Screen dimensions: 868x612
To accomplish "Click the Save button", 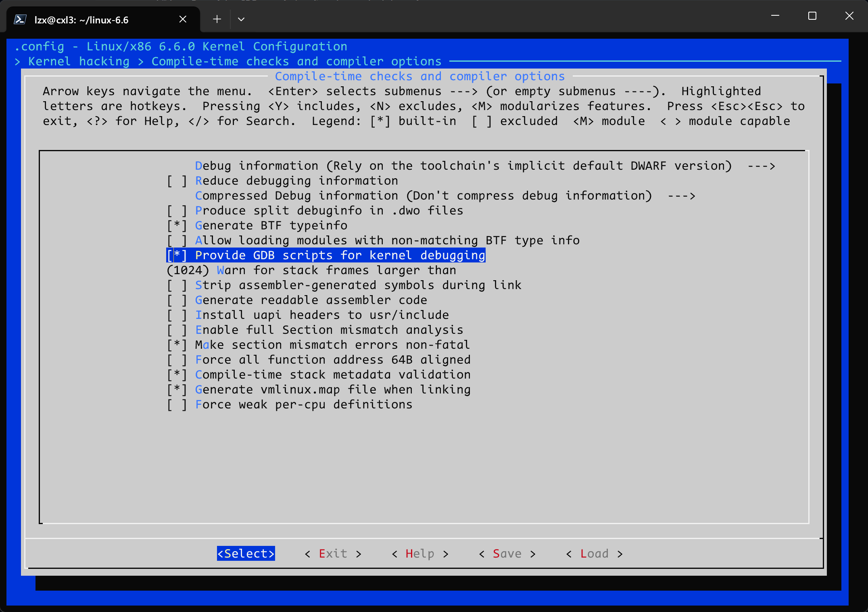I will (x=507, y=554).
